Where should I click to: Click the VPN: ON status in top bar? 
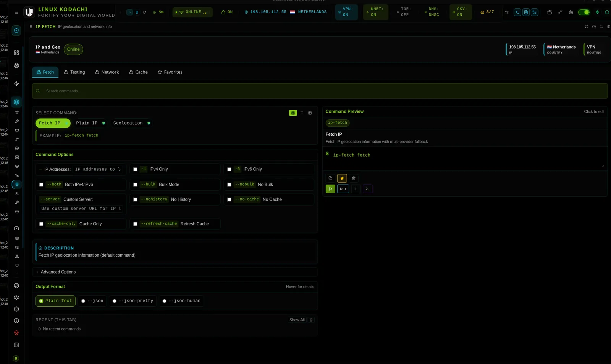tap(346, 12)
